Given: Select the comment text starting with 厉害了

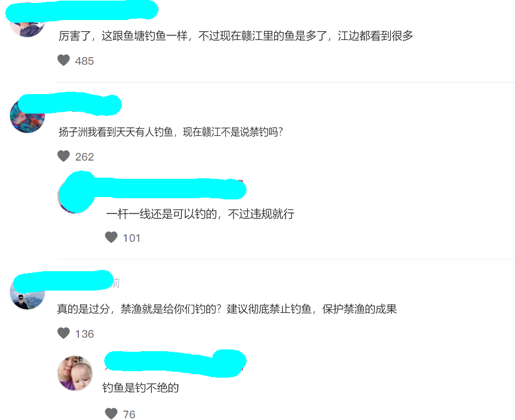Looking at the screenshot, I should click(x=235, y=36).
